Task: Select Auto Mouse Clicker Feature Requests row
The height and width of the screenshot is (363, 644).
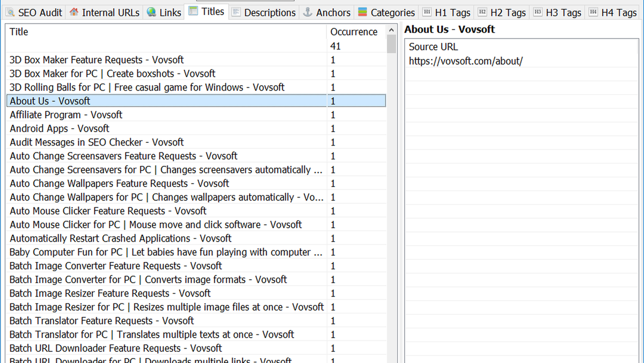Action: [x=196, y=211]
